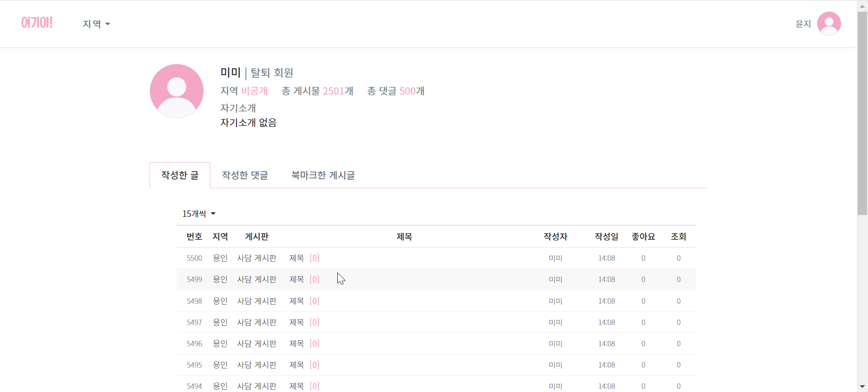Switch to the 작성한 댓글 tab
The height and width of the screenshot is (392, 868).
[x=245, y=175]
